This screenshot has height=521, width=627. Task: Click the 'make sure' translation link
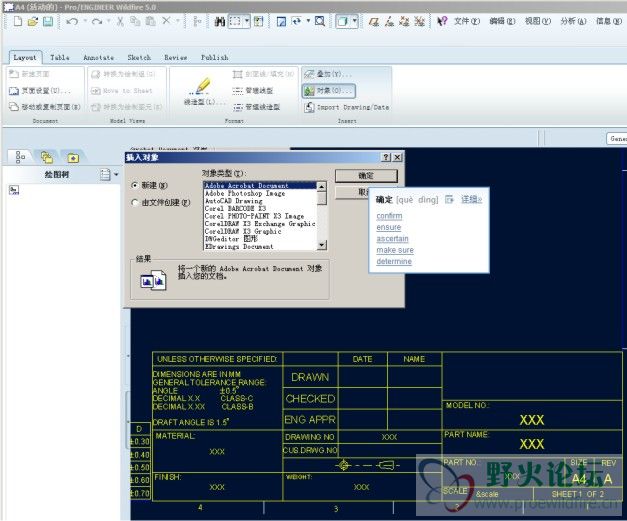(x=395, y=250)
